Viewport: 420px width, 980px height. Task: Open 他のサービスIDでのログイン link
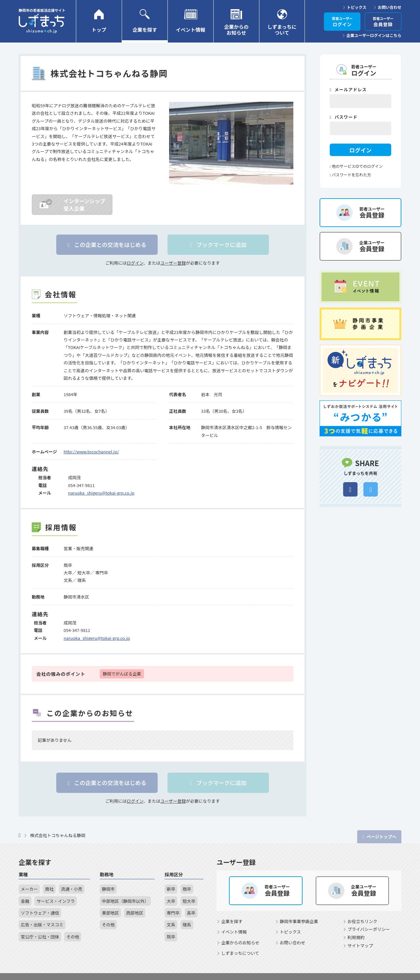(357, 166)
